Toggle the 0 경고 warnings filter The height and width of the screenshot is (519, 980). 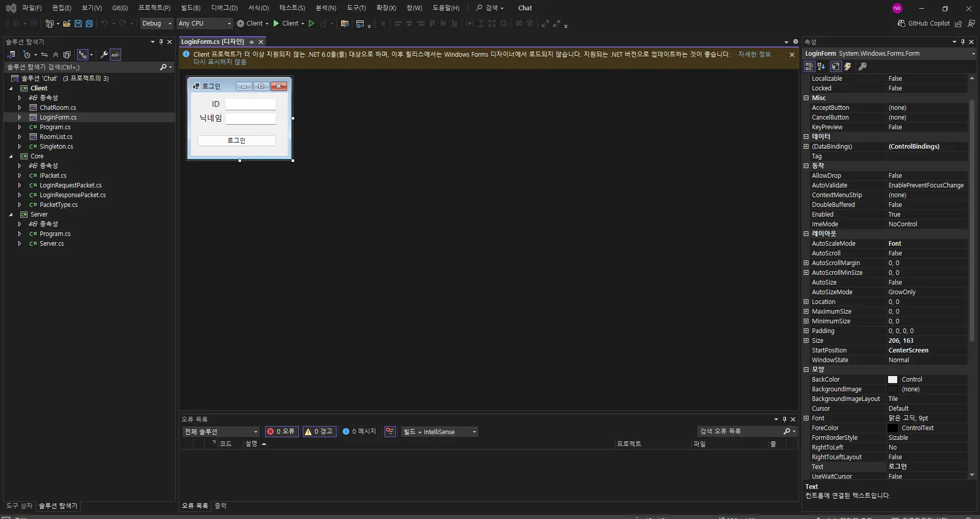(x=319, y=432)
